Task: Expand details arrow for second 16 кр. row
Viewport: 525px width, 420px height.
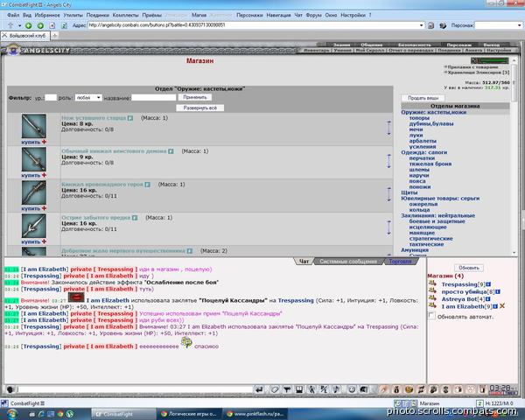Action: point(388,227)
